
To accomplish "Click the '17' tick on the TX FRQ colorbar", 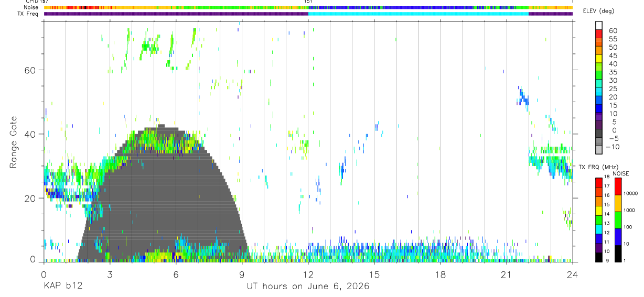I will [607, 186].
